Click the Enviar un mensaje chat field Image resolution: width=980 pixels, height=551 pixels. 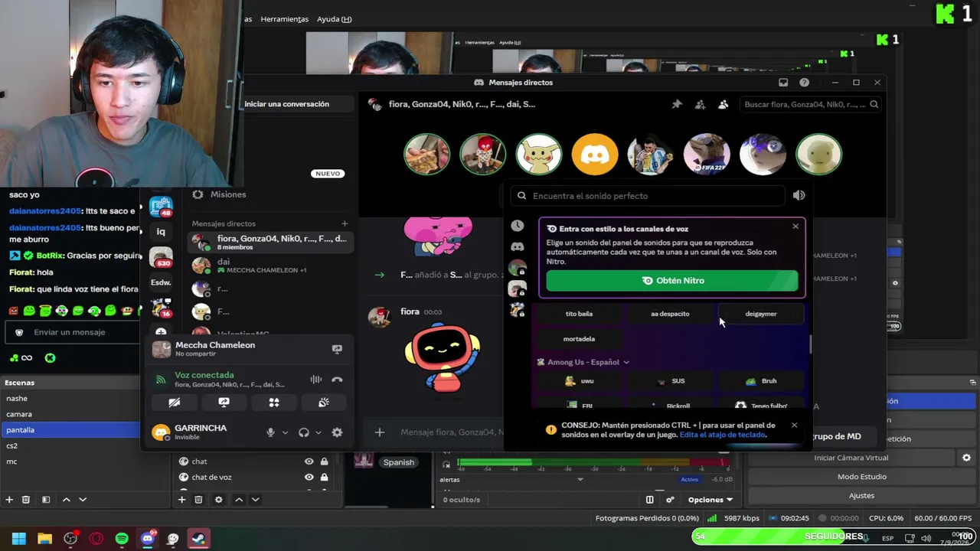pos(73,332)
